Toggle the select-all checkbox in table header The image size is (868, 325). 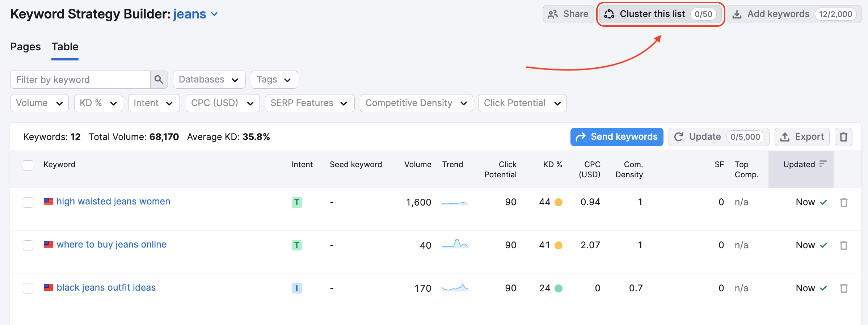point(28,165)
